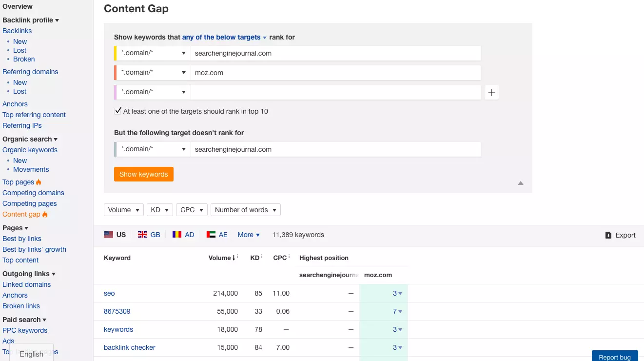The image size is (644, 361).
Task: Choose the UAE flag icon
Action: [211, 235]
